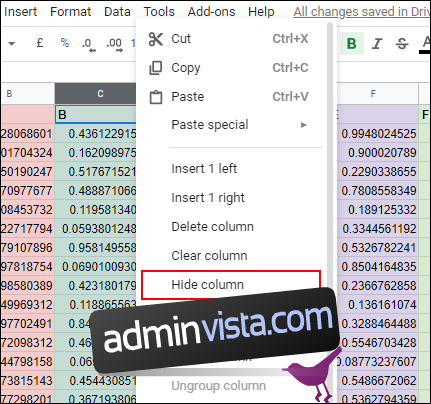Toggle Italic formatting in toolbar
The image size is (431, 404).
[377, 44]
